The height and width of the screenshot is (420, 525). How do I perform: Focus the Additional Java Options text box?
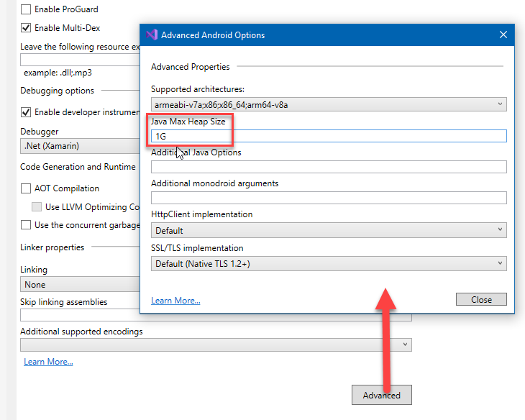point(329,167)
